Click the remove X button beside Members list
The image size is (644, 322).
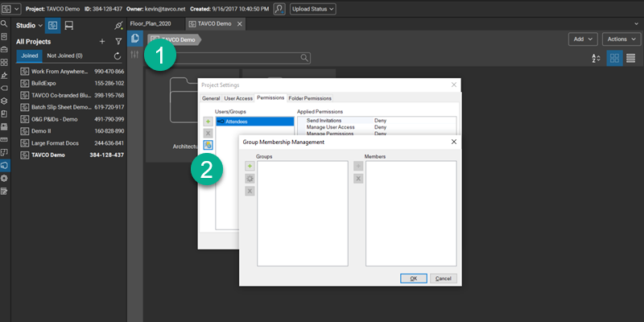(x=358, y=178)
